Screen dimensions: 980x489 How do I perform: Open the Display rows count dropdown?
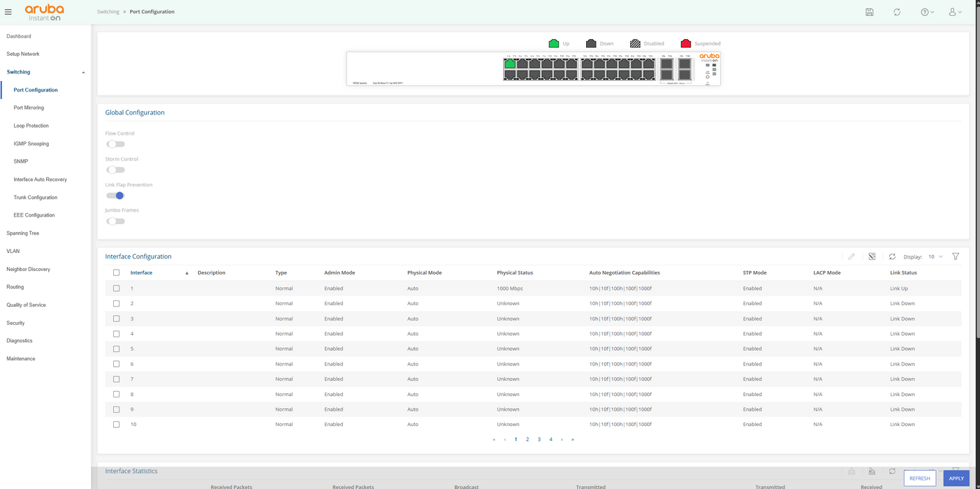coord(935,257)
